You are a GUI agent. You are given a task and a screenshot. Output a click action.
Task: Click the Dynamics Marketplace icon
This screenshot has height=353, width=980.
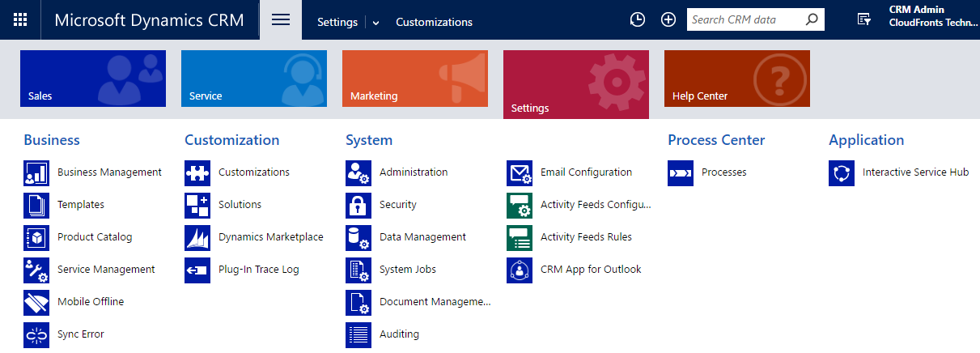click(x=197, y=238)
